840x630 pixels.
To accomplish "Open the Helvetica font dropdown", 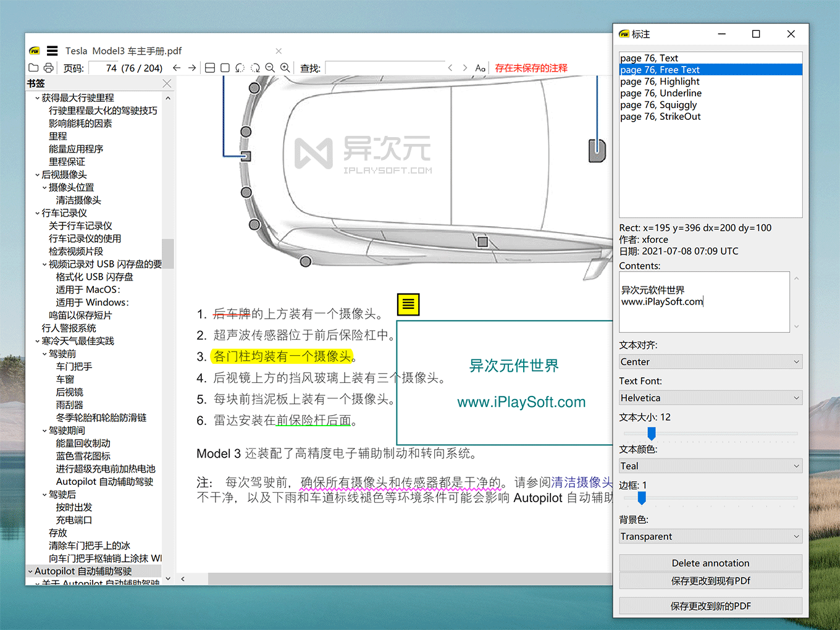I will [710, 398].
